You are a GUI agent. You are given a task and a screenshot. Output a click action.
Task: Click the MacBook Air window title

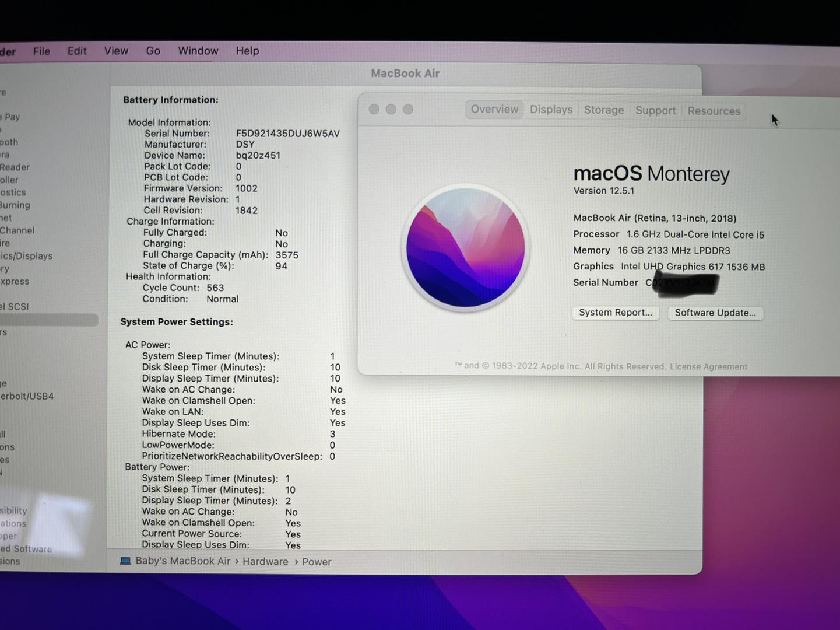(x=405, y=73)
